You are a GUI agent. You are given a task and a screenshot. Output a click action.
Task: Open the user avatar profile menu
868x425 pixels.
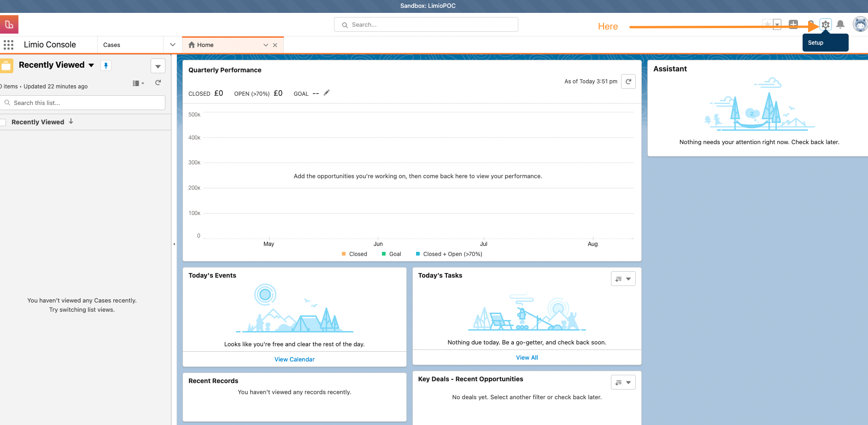(x=860, y=24)
